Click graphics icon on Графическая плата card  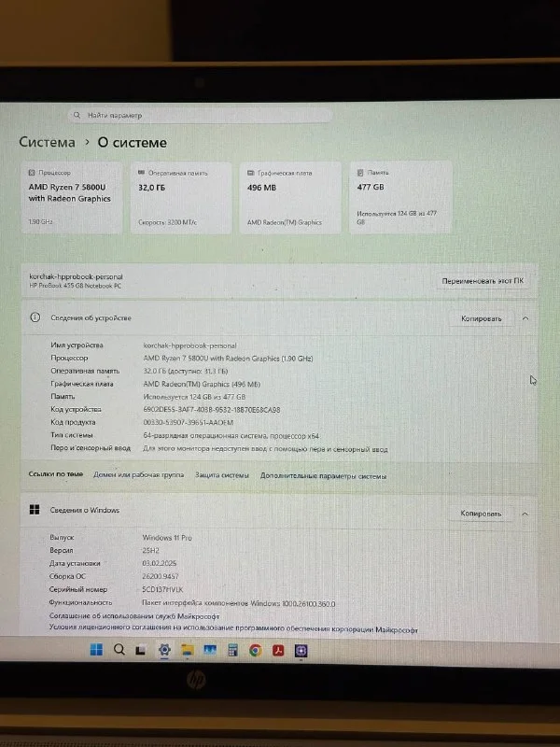(250, 173)
